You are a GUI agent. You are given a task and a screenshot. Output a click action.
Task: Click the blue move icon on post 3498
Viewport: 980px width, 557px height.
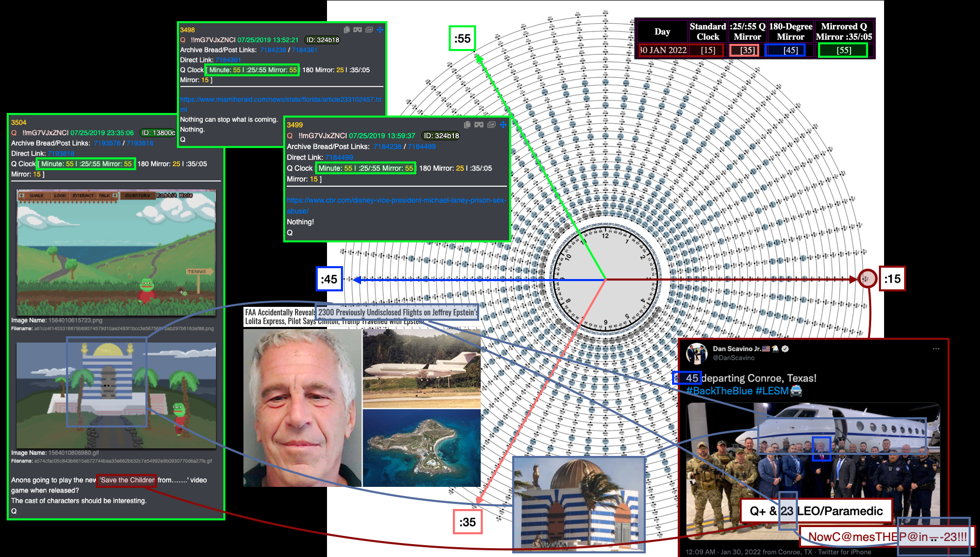coord(380,30)
